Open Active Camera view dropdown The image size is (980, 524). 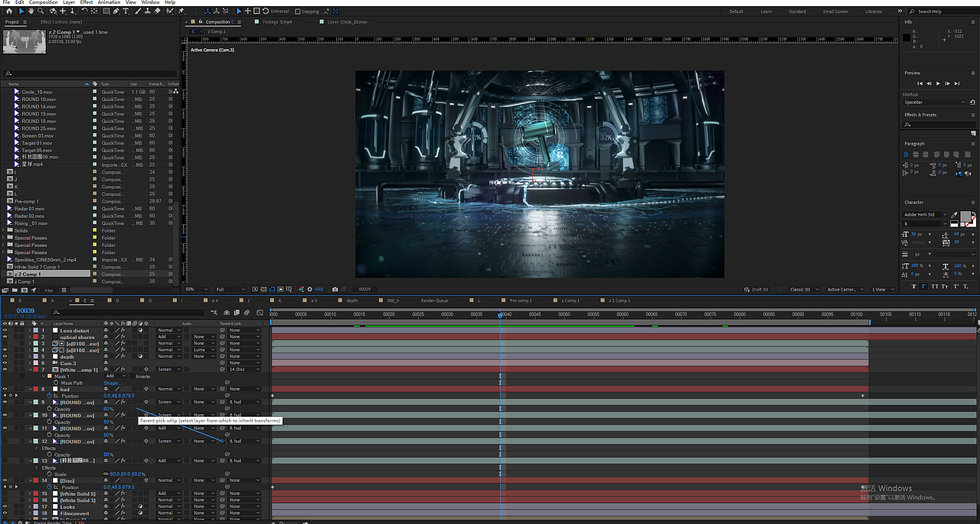844,289
